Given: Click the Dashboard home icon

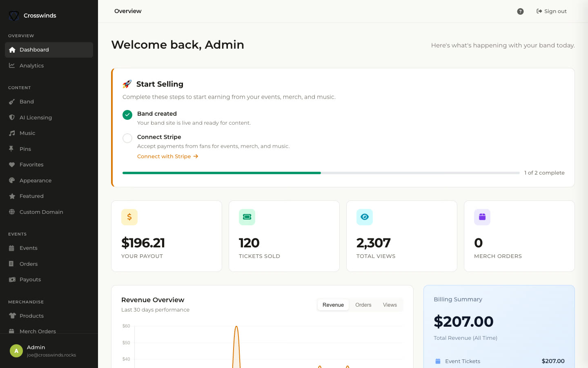Looking at the screenshot, I should 12,50.
